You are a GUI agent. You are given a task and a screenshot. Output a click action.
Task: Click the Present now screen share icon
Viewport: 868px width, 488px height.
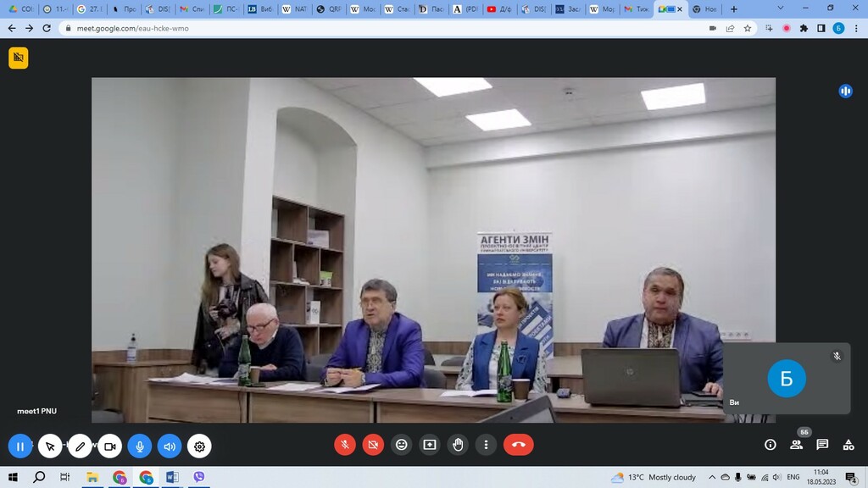(x=430, y=444)
